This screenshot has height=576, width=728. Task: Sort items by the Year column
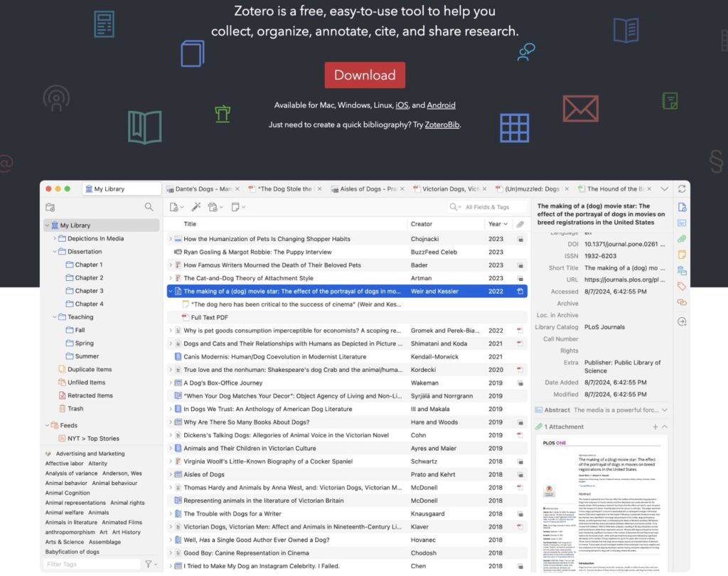coord(497,224)
